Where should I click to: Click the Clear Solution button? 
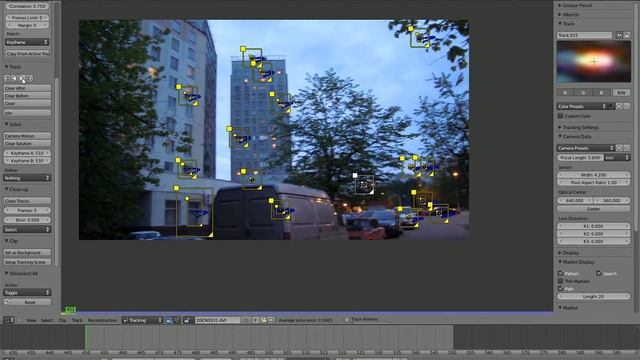coord(27,144)
